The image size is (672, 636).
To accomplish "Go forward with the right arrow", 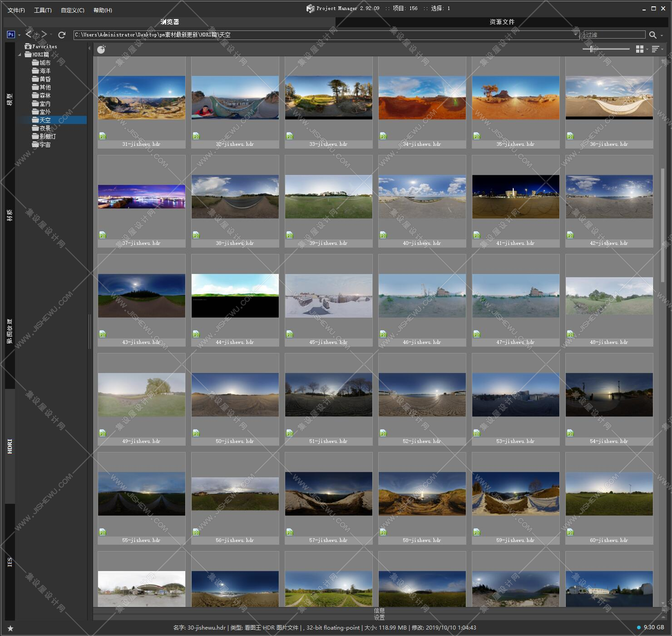I will (x=44, y=34).
